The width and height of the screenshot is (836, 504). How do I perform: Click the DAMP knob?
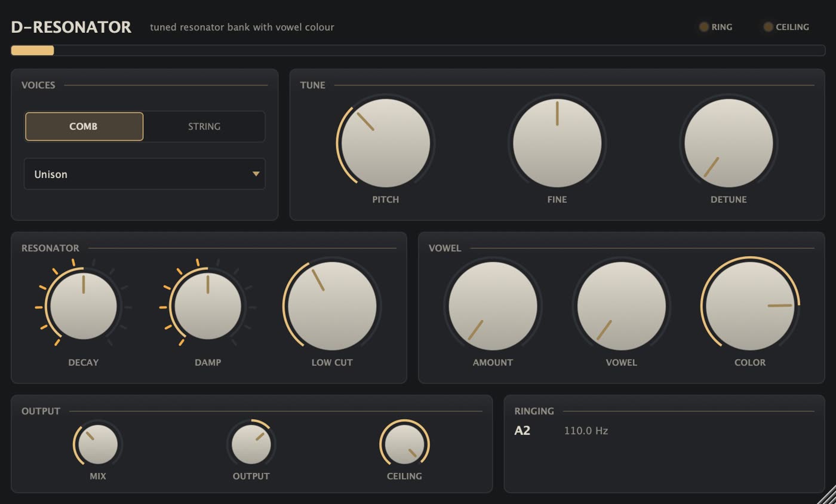coord(208,306)
